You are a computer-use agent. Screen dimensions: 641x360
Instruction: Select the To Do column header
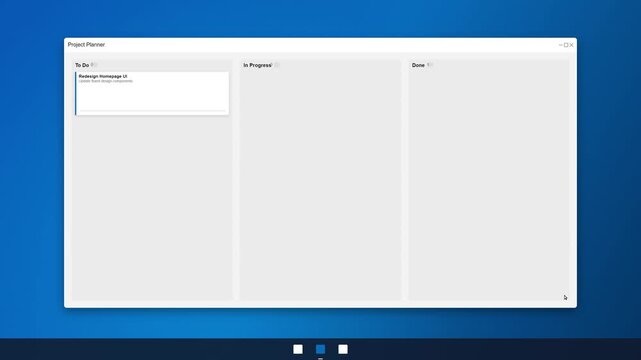pyautogui.click(x=82, y=65)
